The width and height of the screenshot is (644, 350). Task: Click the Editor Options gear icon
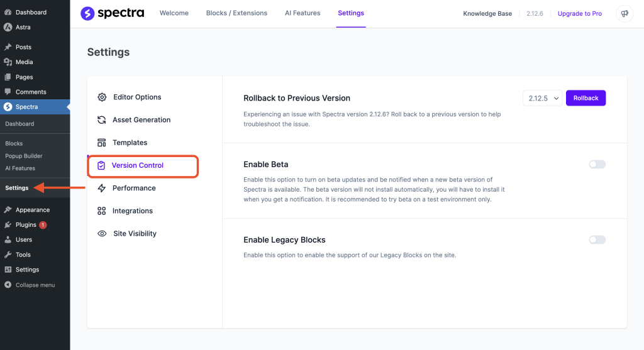coord(102,97)
